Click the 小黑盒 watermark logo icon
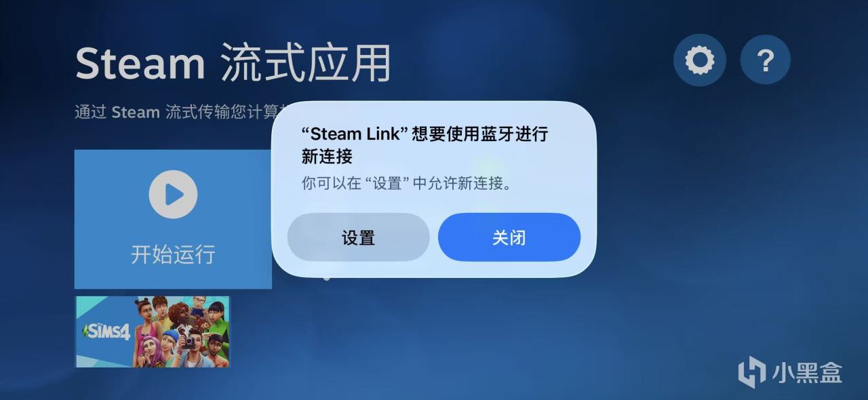The height and width of the screenshot is (400, 868). click(x=752, y=372)
